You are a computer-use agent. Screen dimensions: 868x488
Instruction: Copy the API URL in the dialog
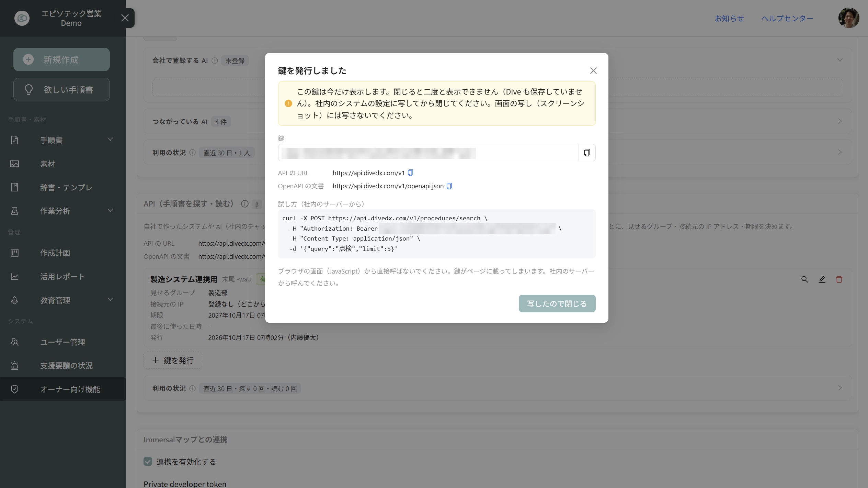pyautogui.click(x=410, y=173)
